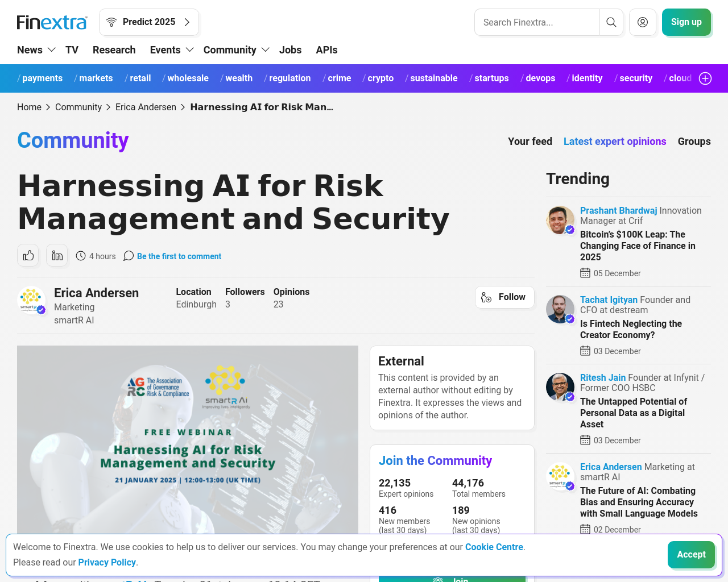
Task: Click the Community page heading
Action: pos(73,140)
